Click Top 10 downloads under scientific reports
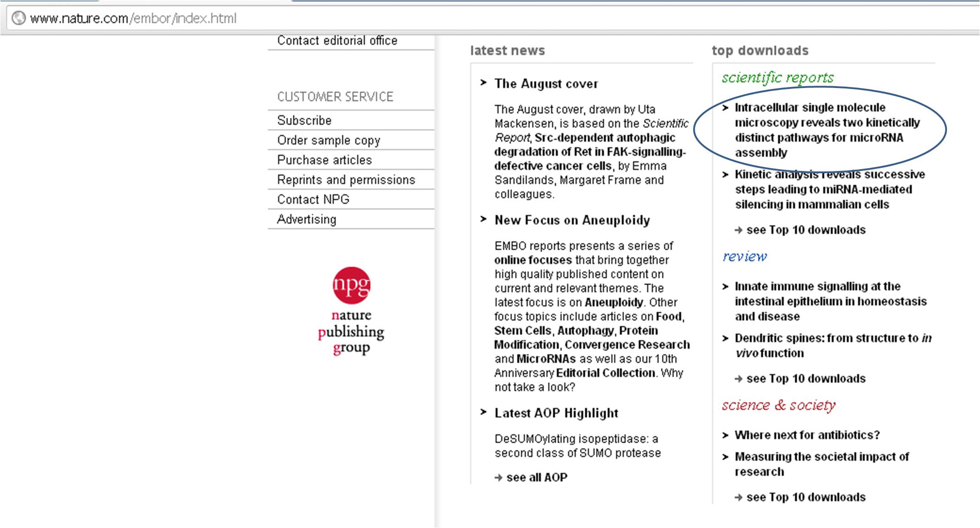The image size is (980, 528). 805,230
